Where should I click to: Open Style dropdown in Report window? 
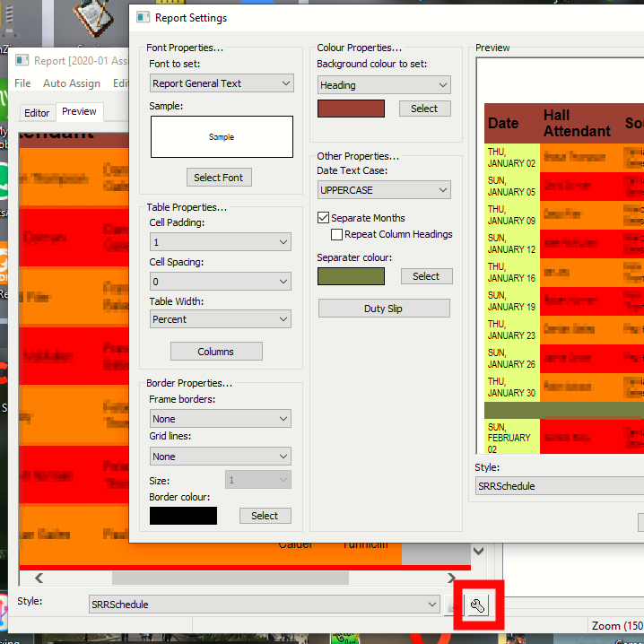(x=264, y=605)
